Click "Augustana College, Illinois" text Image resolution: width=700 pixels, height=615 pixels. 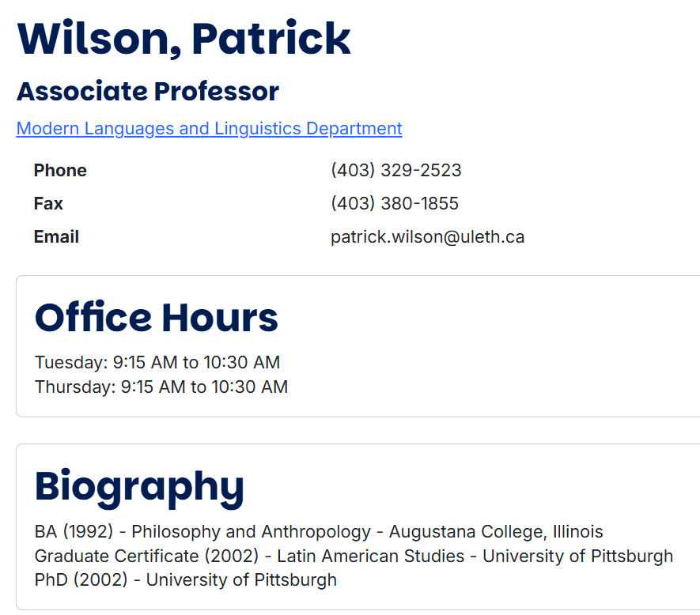tap(496, 532)
